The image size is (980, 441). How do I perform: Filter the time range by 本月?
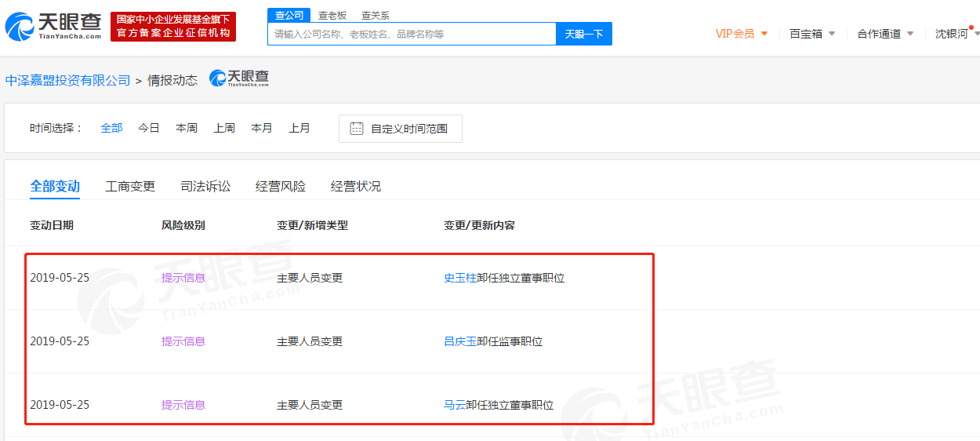pos(262,128)
